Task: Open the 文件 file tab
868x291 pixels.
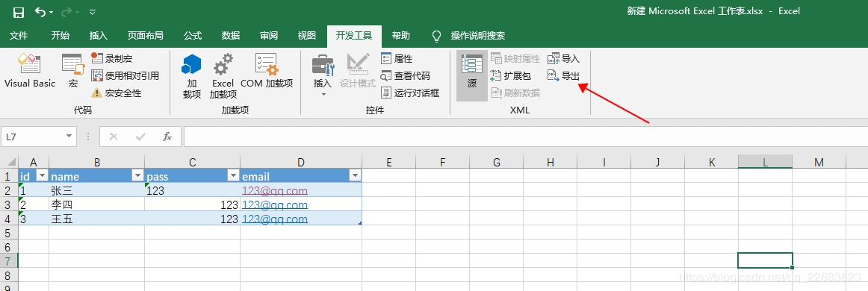Action: click(19, 35)
